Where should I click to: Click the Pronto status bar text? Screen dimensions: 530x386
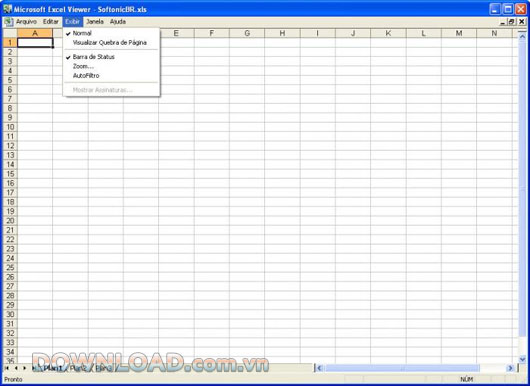point(13,379)
